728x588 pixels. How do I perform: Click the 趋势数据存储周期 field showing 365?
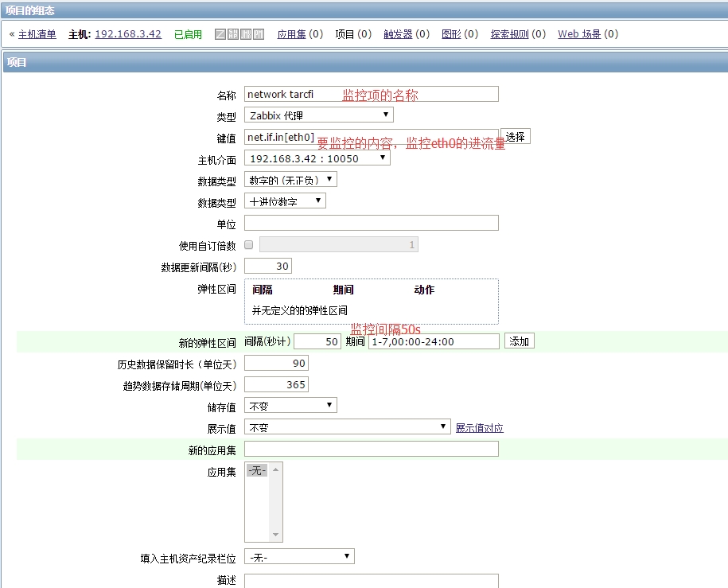(x=276, y=384)
